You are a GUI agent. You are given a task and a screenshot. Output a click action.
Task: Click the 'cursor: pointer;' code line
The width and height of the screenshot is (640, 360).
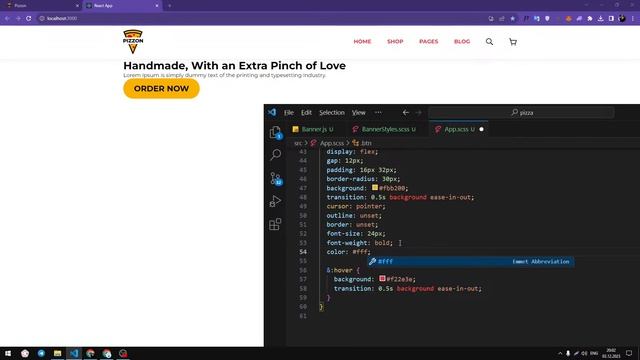pos(356,206)
